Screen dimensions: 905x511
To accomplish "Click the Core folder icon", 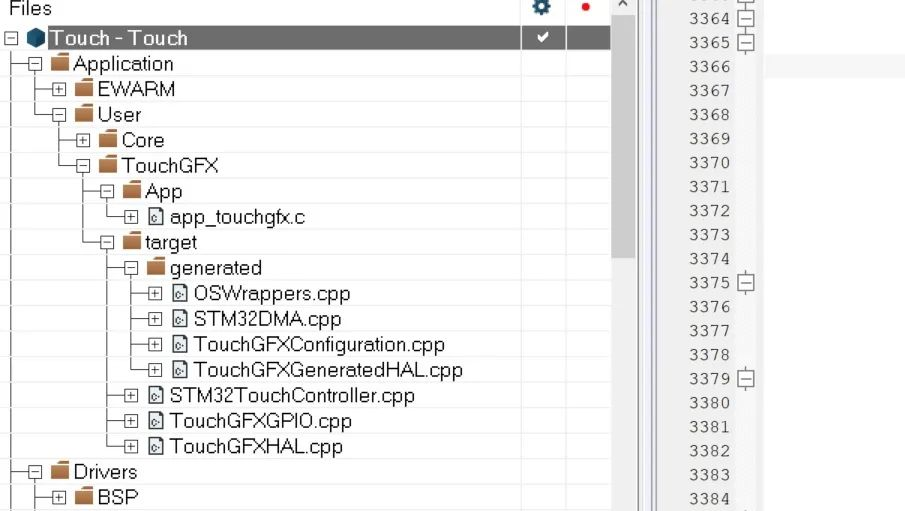I will pos(108,139).
